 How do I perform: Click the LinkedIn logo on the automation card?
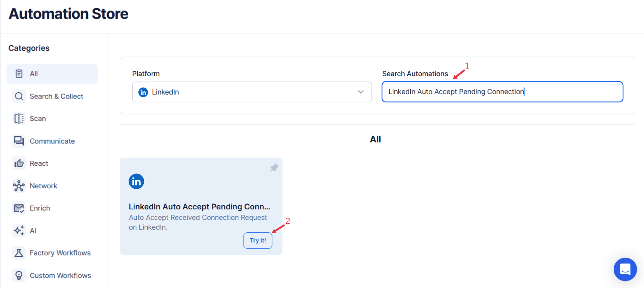coord(136,181)
